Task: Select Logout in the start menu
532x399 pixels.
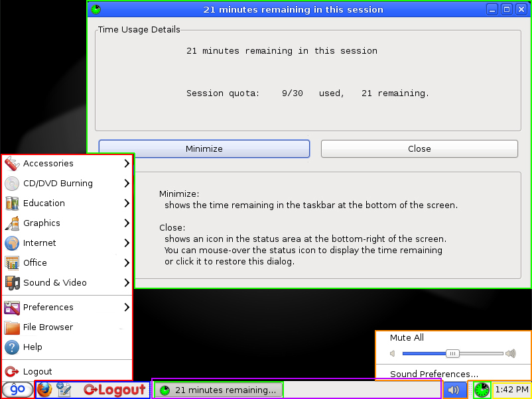Action: point(37,371)
